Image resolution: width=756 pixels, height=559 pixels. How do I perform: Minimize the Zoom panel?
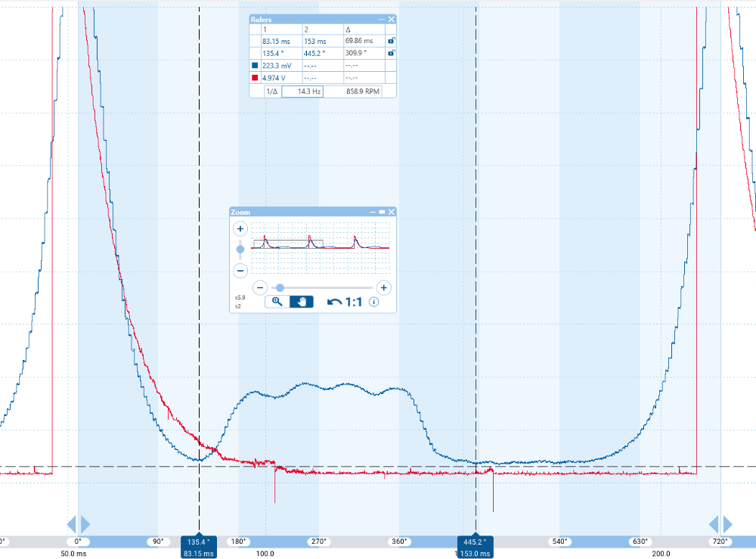point(373,213)
